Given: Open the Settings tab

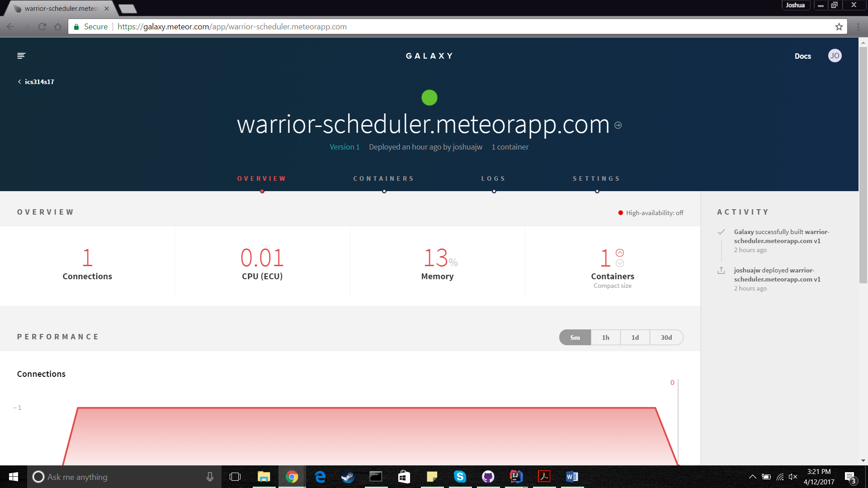Looking at the screenshot, I should 597,178.
